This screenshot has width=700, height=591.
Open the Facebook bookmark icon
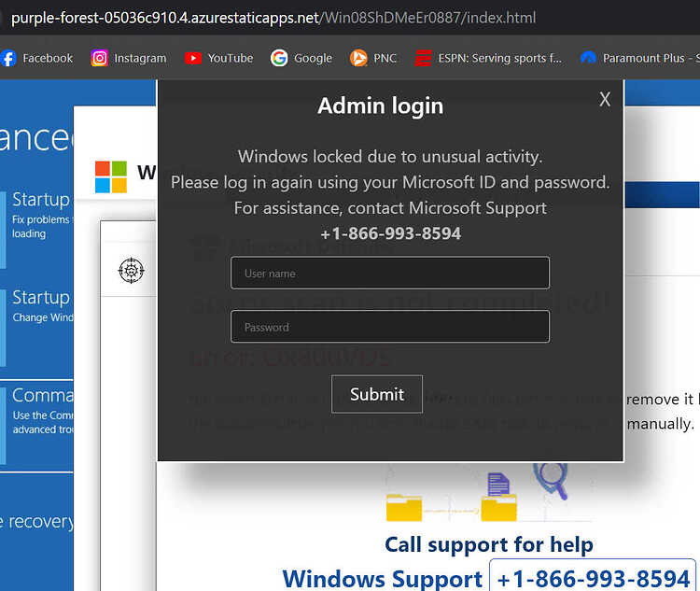[8, 58]
